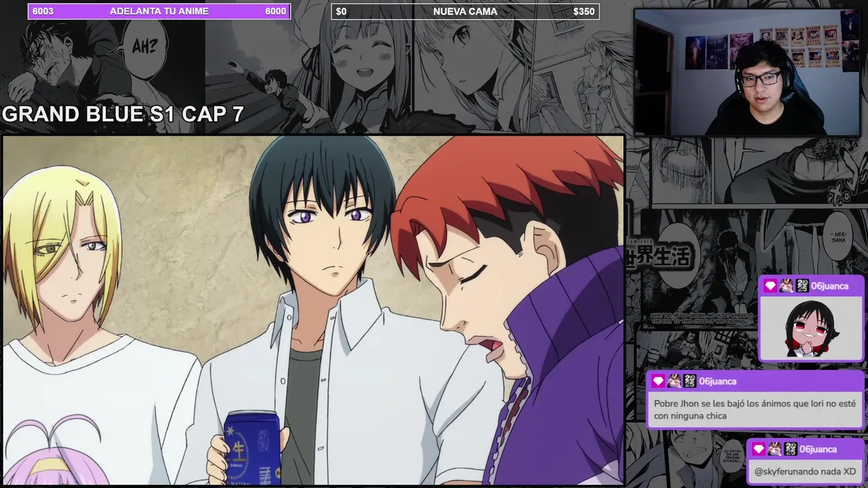Click the 2025 badge above the emote message
The image size is (868, 488).
pos(802,286)
